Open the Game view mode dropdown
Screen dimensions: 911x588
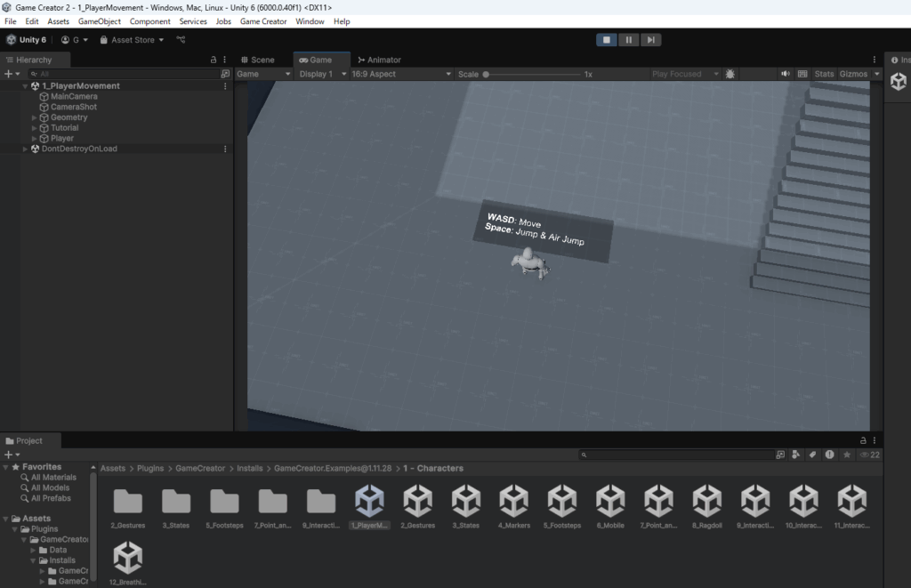pos(263,74)
